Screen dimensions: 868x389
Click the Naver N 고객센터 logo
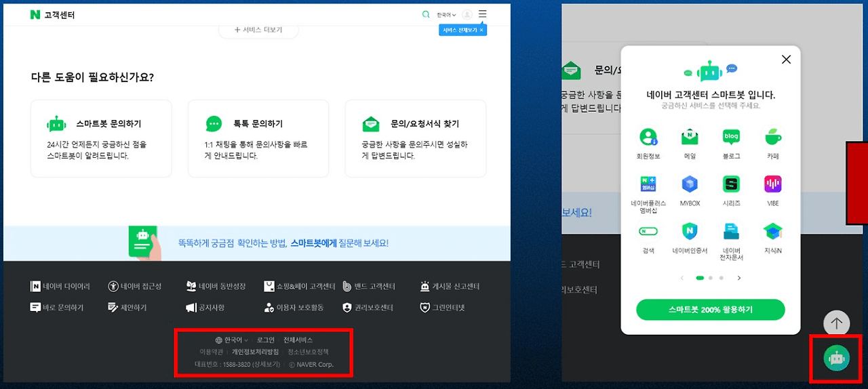[x=52, y=14]
